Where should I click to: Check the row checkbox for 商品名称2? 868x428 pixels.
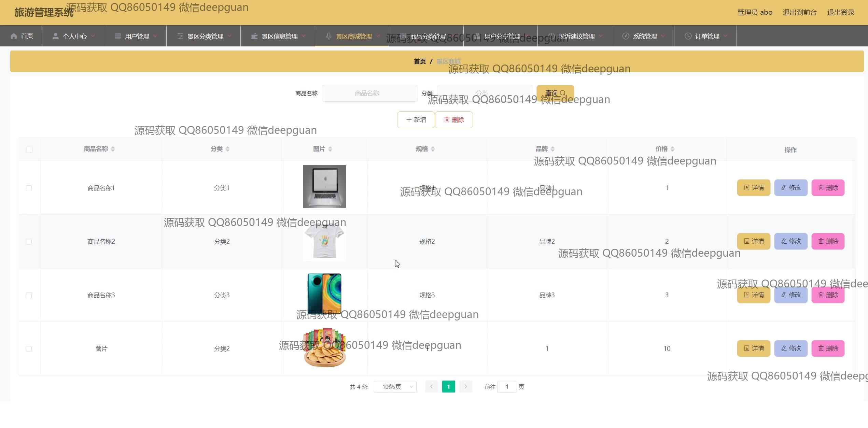click(x=29, y=242)
